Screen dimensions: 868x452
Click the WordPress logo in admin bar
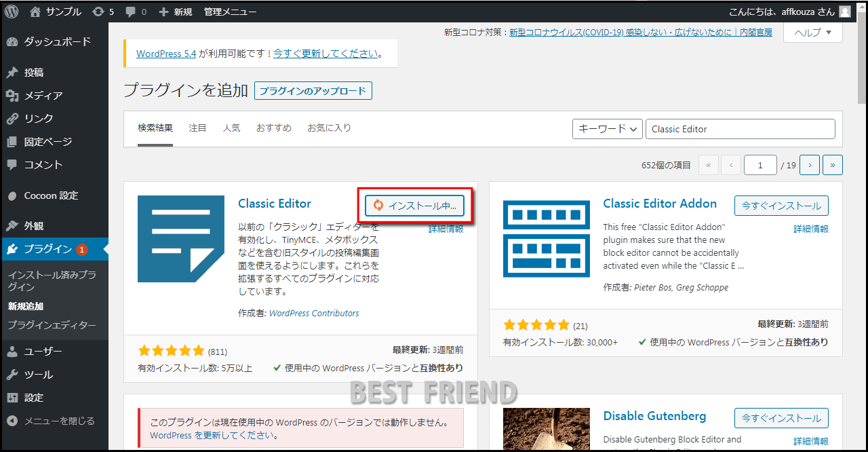tap(12, 11)
